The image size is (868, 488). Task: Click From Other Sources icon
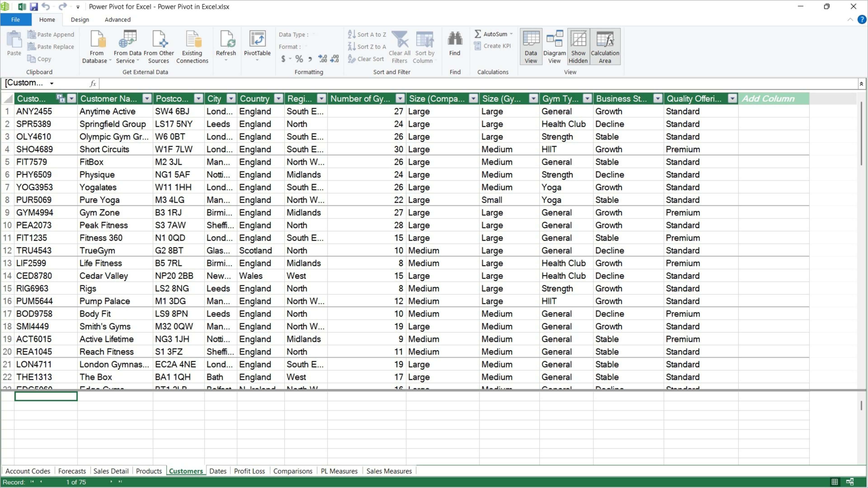pos(159,40)
